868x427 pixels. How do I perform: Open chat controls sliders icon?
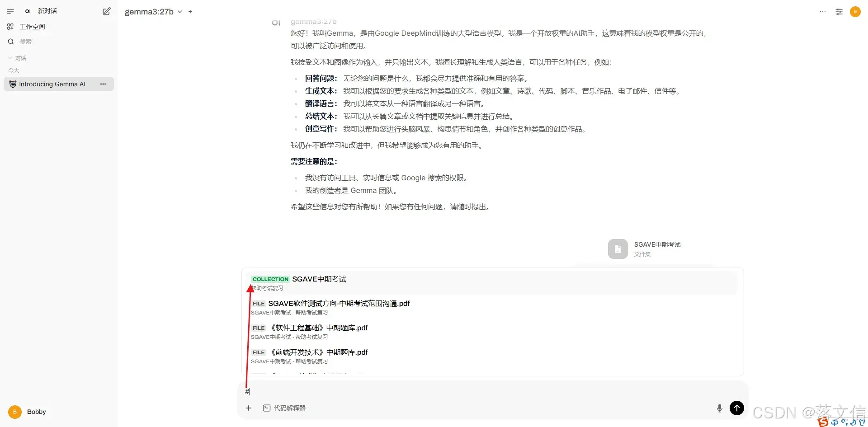839,12
